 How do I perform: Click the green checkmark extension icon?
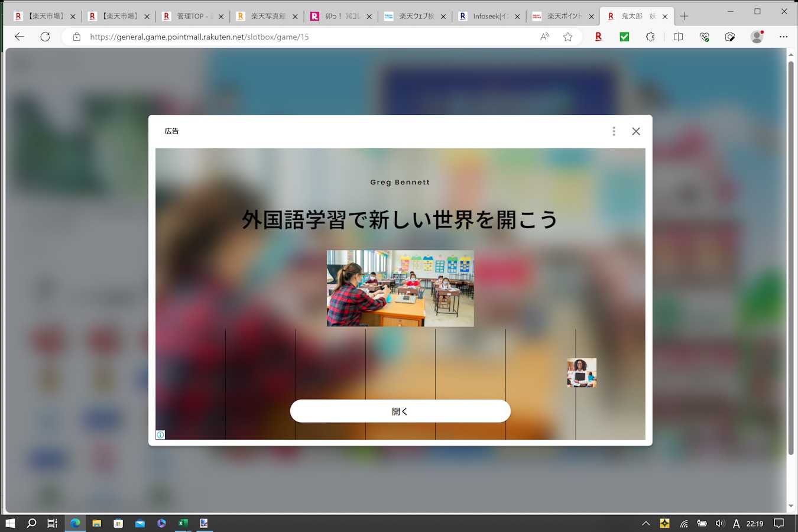[x=624, y=37]
